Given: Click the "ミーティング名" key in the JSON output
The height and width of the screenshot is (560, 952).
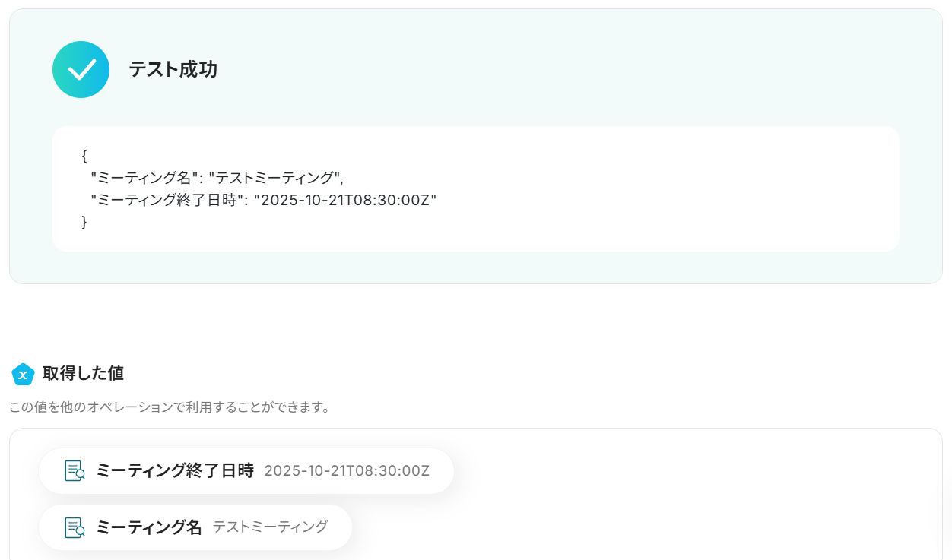Looking at the screenshot, I should point(145,178).
